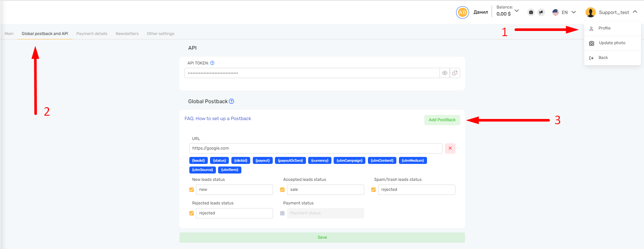Toggle the Accepted leads status checkbox

282,190
